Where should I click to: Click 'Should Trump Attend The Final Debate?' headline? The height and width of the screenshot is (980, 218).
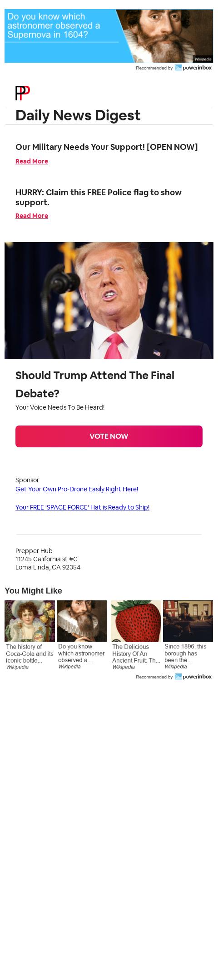[95, 384]
